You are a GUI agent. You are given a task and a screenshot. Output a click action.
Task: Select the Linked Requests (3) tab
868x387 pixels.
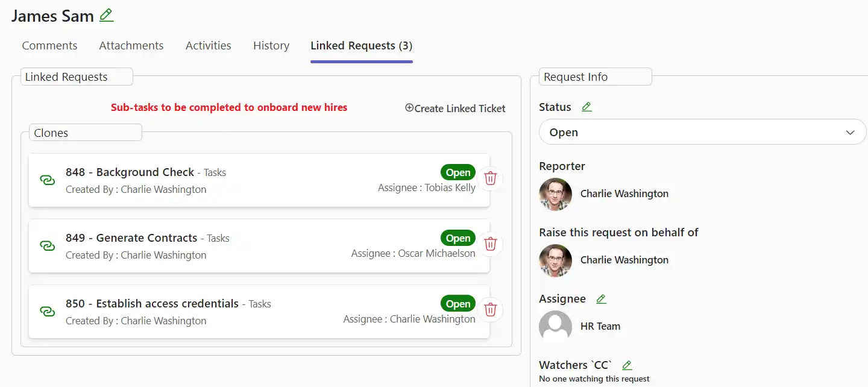click(x=362, y=46)
